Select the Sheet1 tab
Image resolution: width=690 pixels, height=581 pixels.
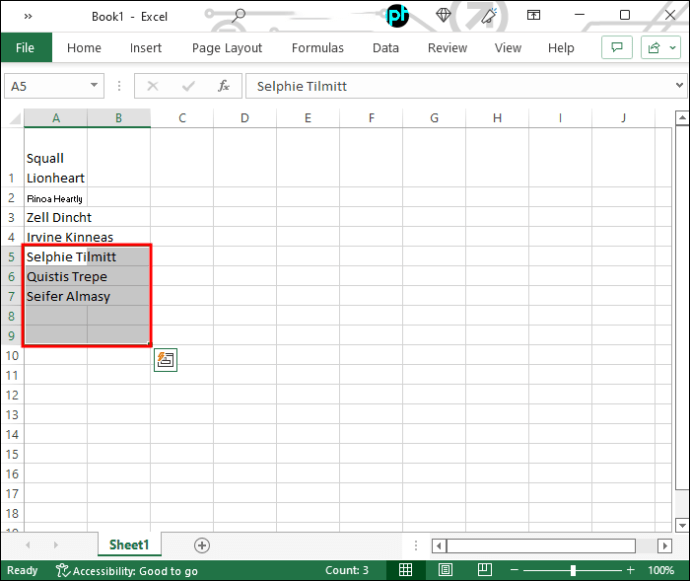pos(129,545)
